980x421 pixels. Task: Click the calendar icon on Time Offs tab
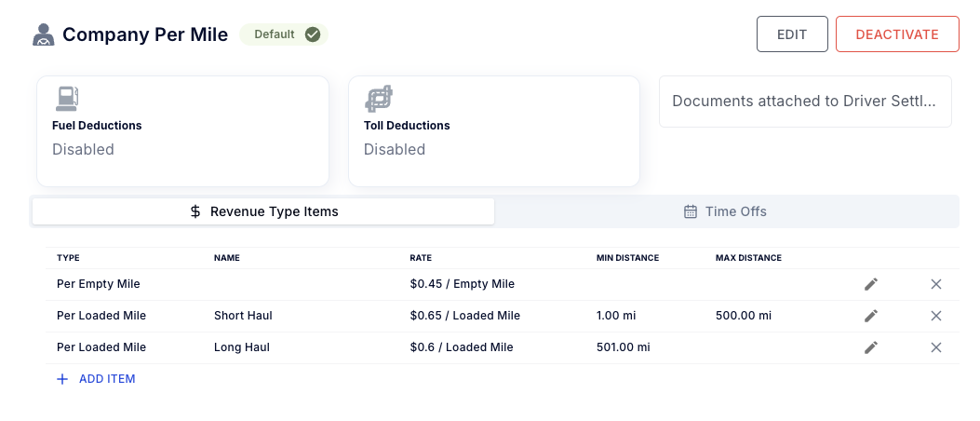[691, 211]
